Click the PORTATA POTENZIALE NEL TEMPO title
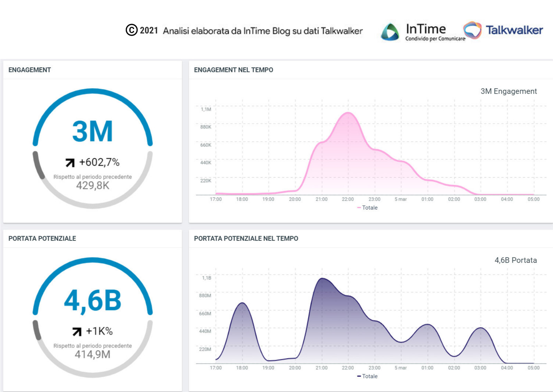Screen dimensions: 553x392 coord(246,239)
